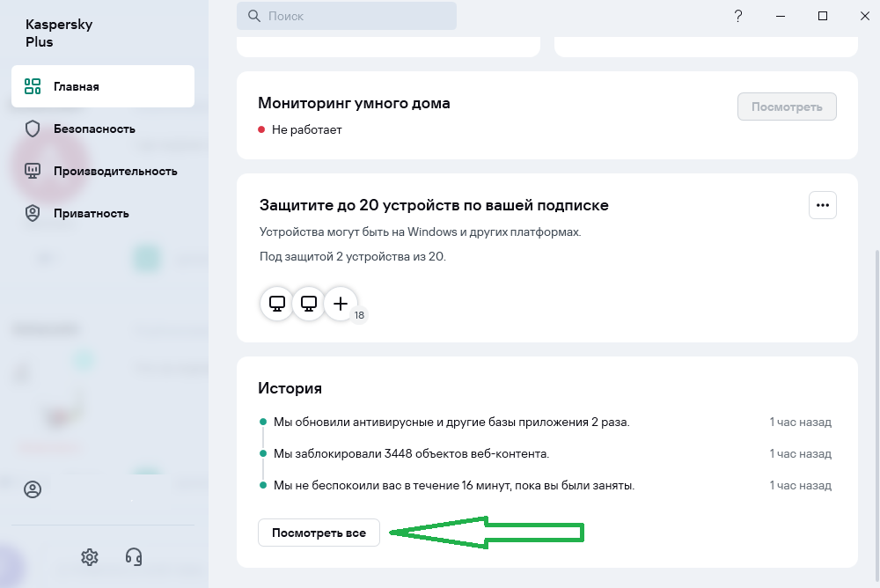Click the second protected device icon
The image size is (880, 588).
click(x=309, y=304)
